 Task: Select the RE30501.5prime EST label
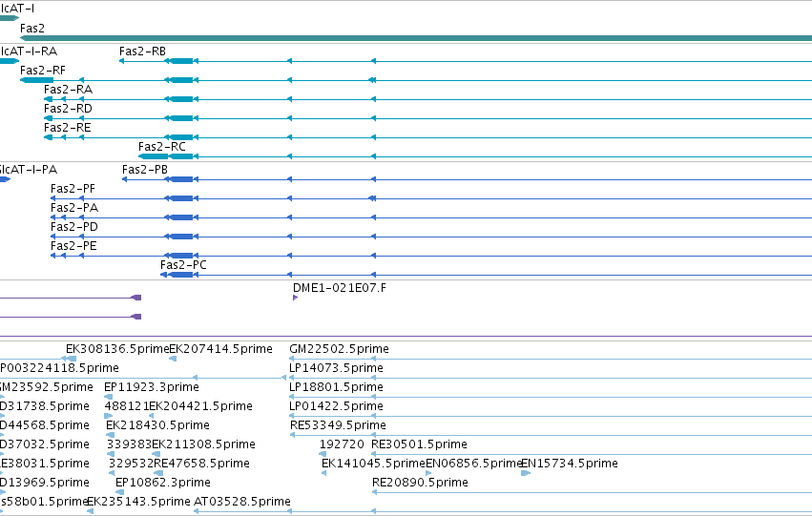pyautogui.click(x=420, y=445)
